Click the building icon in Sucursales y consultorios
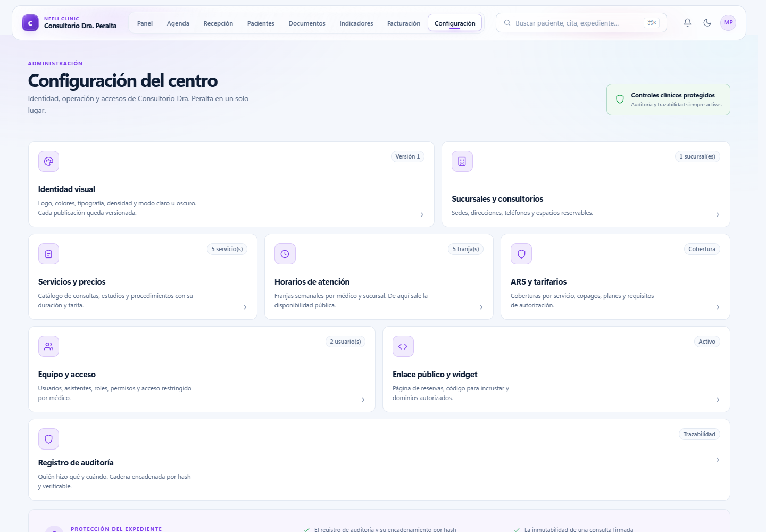Image resolution: width=766 pixels, height=532 pixels. tap(462, 161)
